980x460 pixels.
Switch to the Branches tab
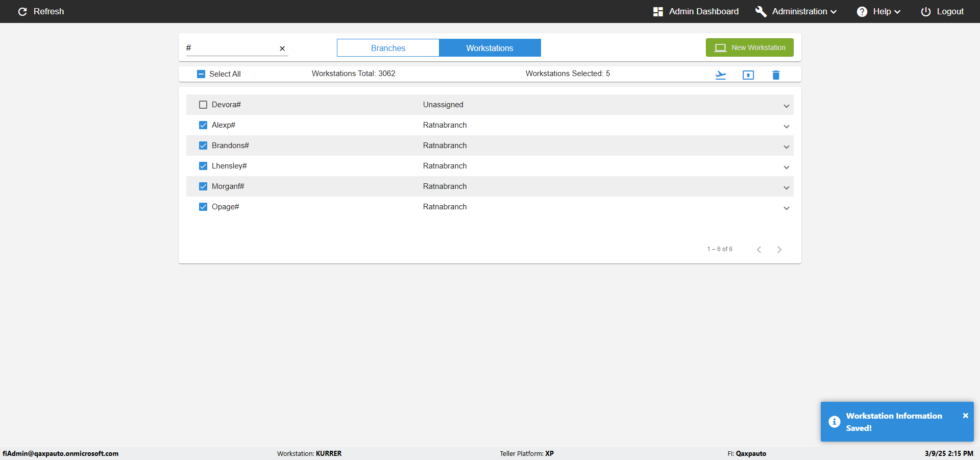388,48
